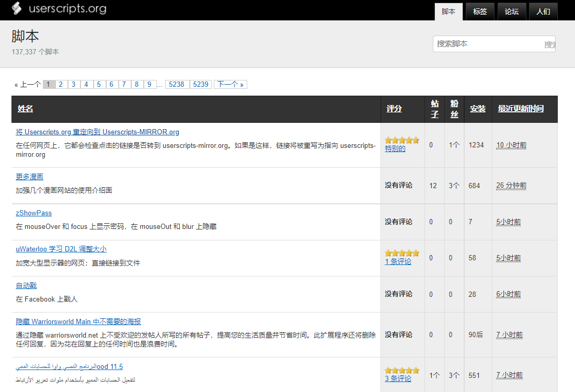The image size is (575, 392).
Task: Open the 更多漫画 script page
Action: [x=29, y=177]
